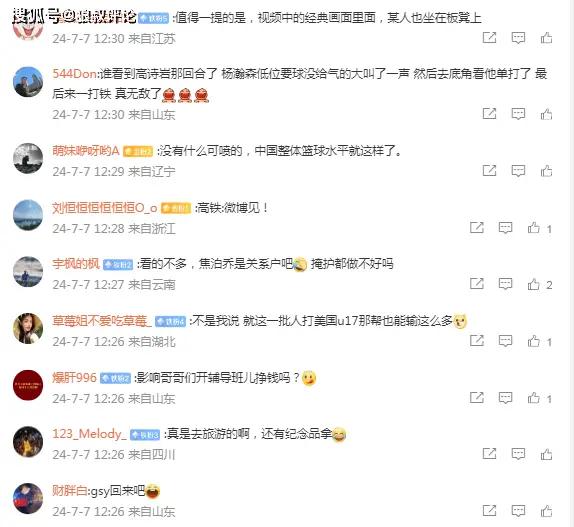Open the fan badge next to 刘恒恒恒恒恒O_o
The height and width of the screenshot is (527, 574).
coord(176,208)
